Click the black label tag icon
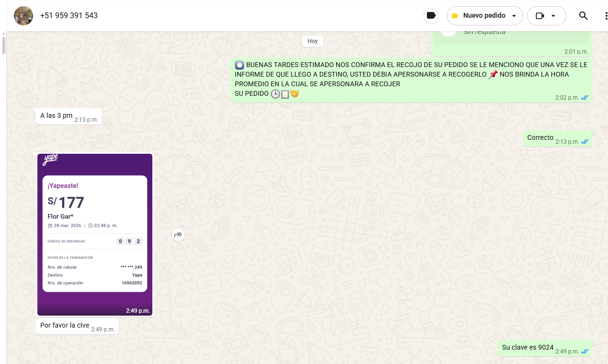The width and height of the screenshot is (608, 364). click(x=431, y=16)
